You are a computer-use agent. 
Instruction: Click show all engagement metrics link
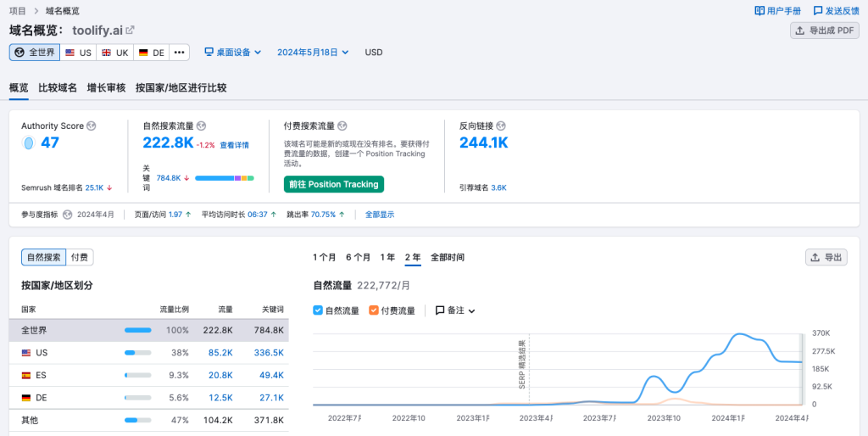380,215
